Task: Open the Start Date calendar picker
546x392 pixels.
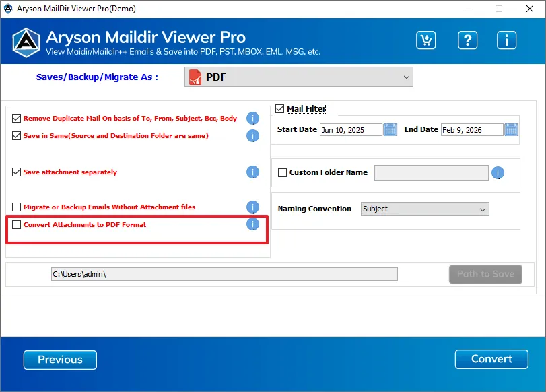Action: pyautogui.click(x=390, y=129)
